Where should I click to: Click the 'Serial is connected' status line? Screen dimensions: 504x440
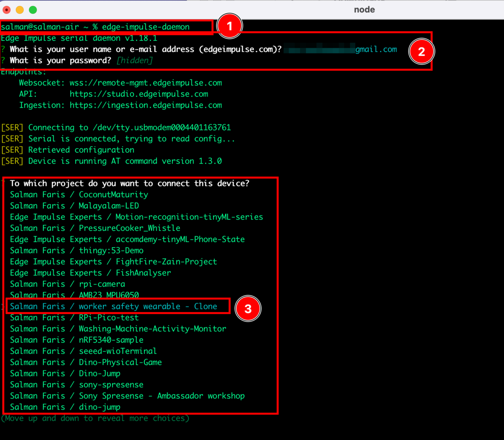[118, 139]
